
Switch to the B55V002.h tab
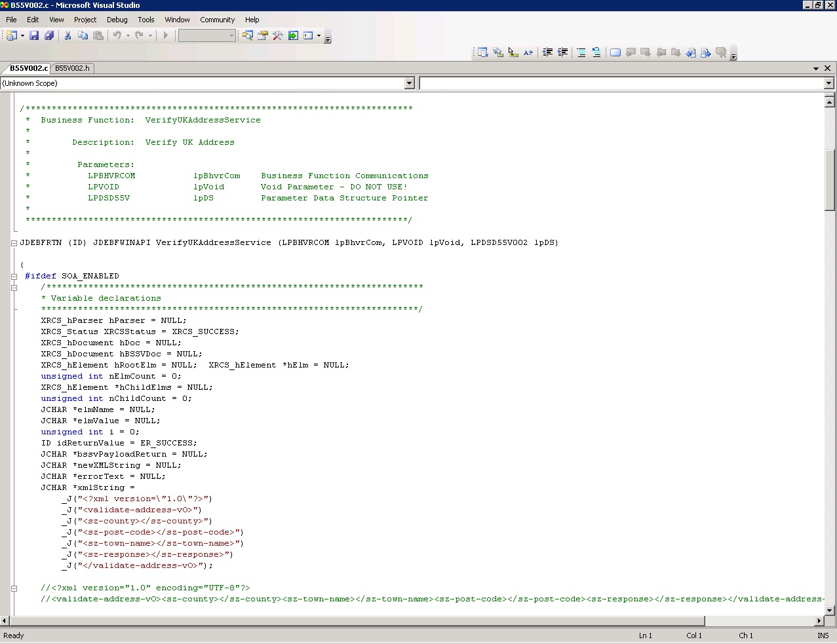pyautogui.click(x=72, y=67)
